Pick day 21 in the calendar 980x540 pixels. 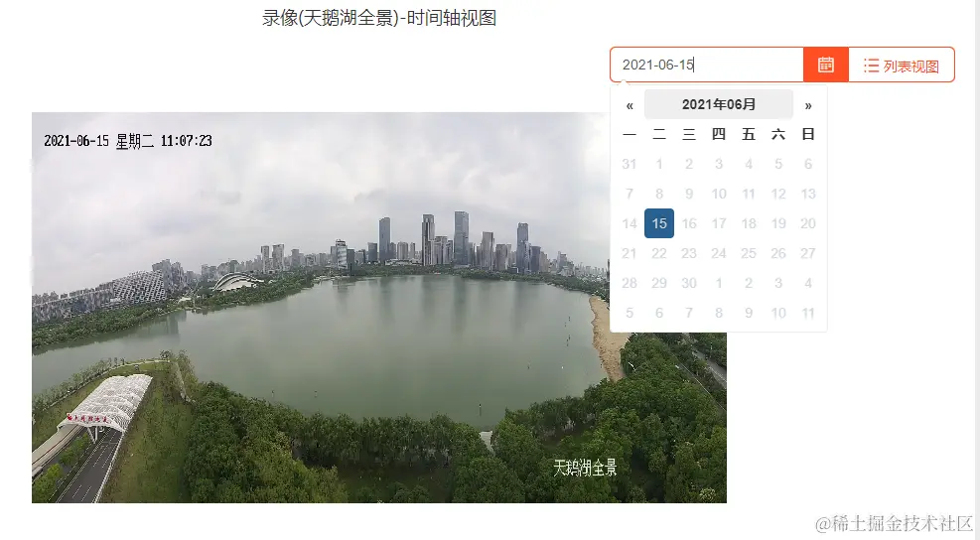630,253
